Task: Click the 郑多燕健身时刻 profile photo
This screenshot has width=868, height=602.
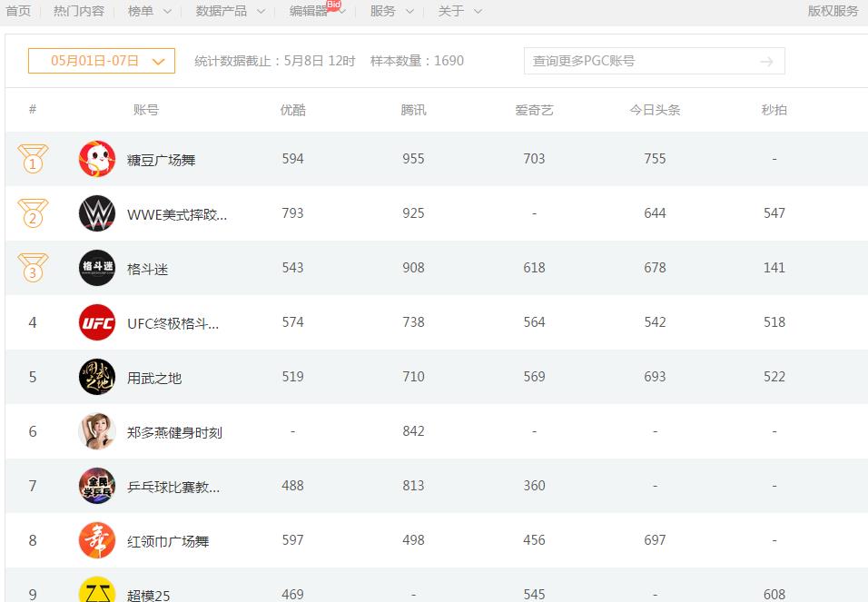Action: click(x=97, y=431)
